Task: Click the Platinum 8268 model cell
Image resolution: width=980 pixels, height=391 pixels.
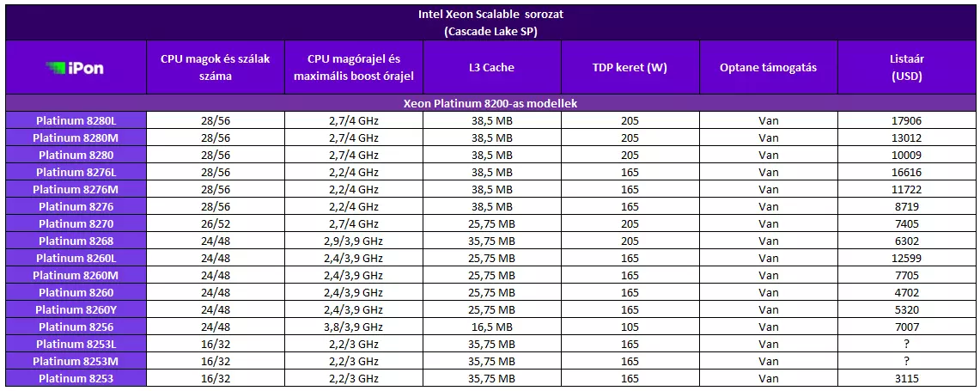Action: click(x=76, y=241)
